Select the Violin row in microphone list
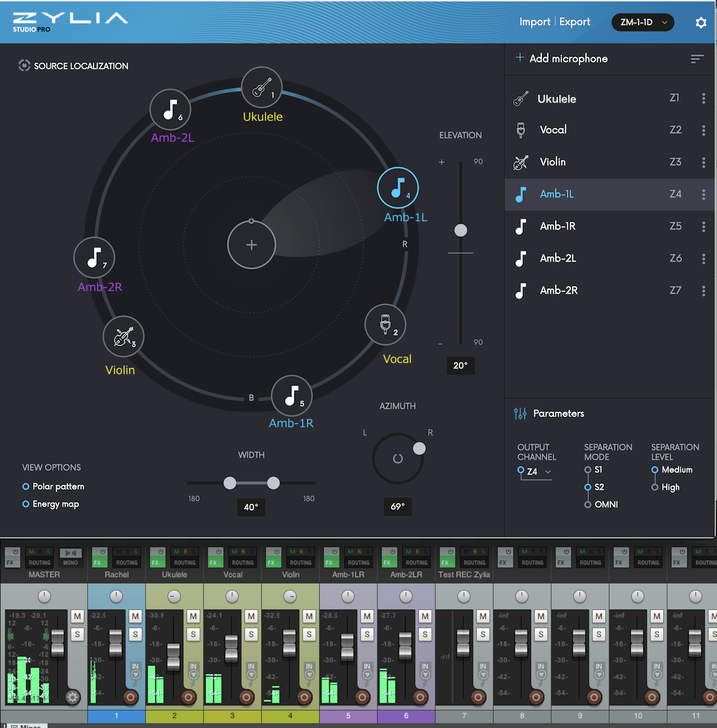 tap(609, 162)
